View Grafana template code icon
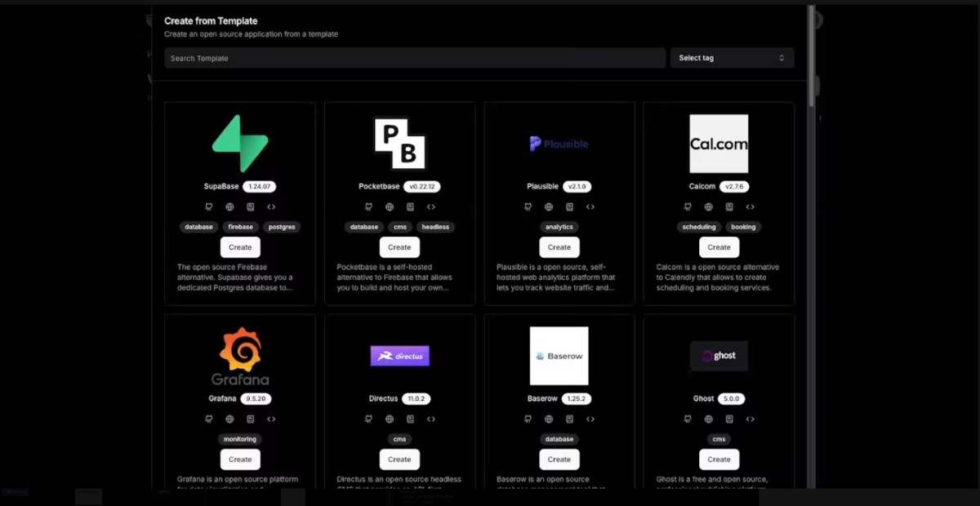 tap(271, 419)
